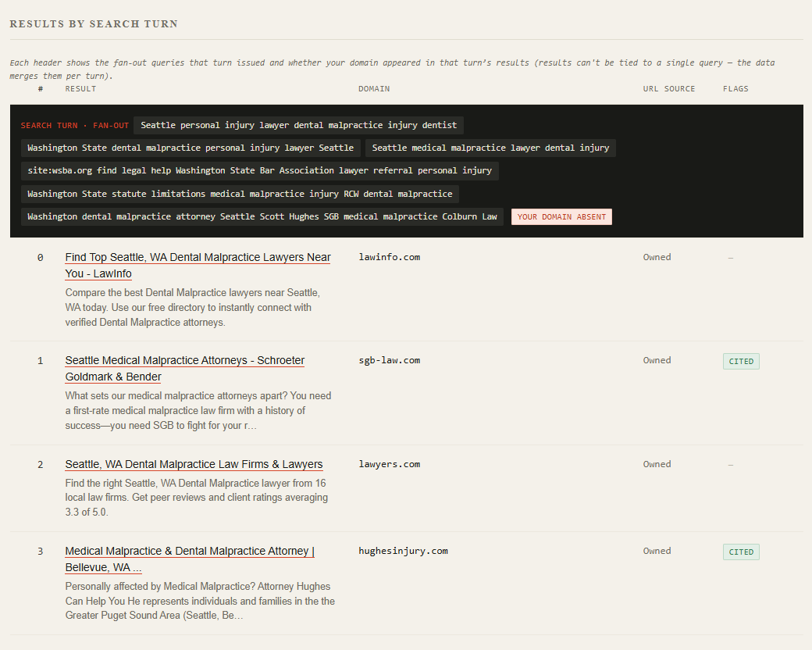
Task: Click the FLAGS column header
Action: point(735,88)
